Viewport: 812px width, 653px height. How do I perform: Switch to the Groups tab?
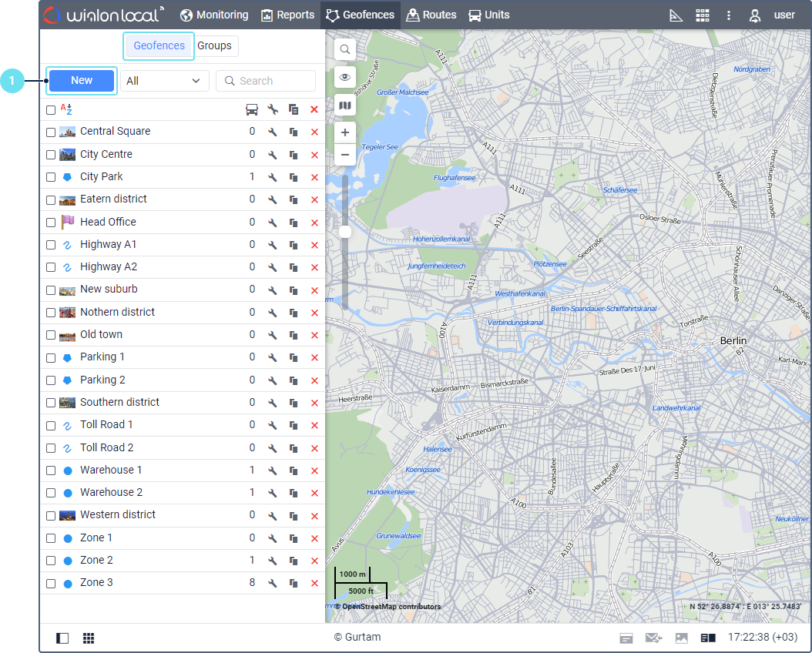pos(214,45)
